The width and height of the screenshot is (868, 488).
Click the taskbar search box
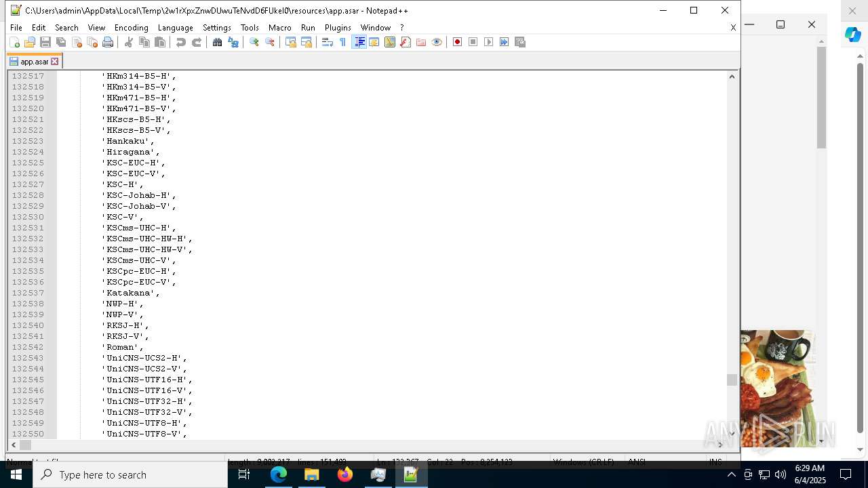130,474
